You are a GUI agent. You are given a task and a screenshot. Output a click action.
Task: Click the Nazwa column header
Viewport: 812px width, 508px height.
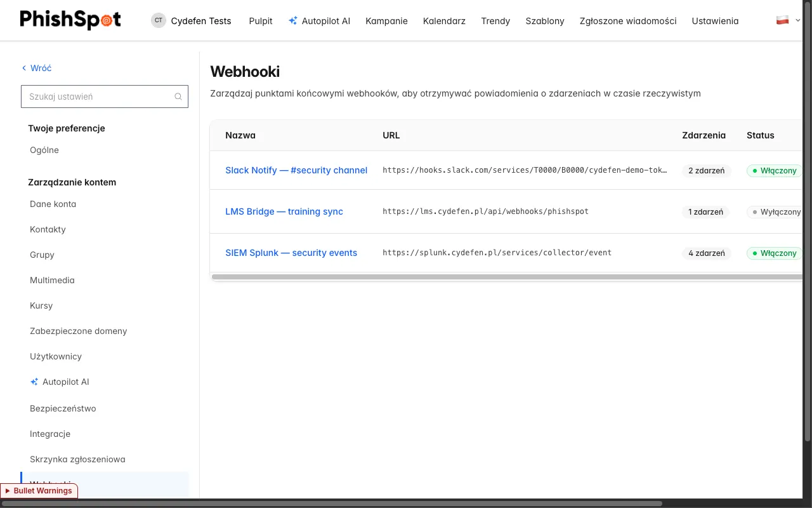point(240,135)
